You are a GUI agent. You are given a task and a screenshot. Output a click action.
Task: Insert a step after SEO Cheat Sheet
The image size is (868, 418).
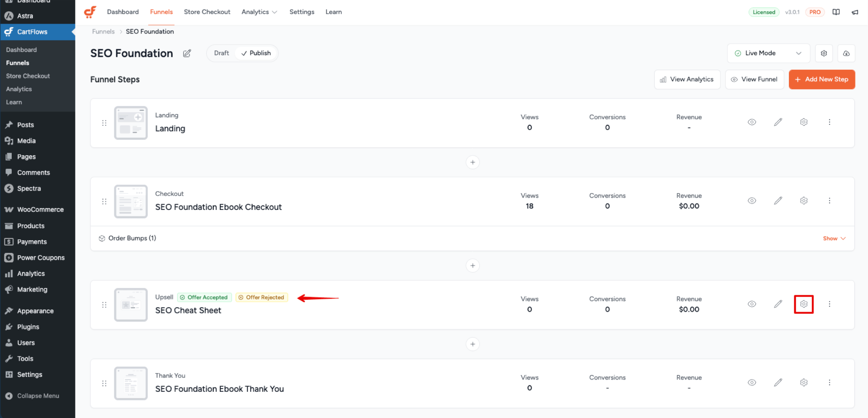pos(472,344)
